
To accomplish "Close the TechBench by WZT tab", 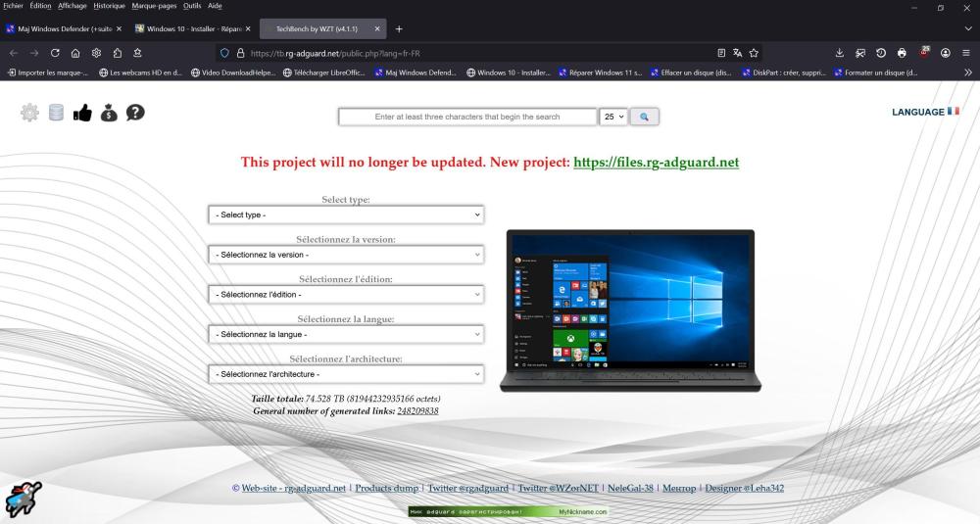I will click(x=377, y=28).
